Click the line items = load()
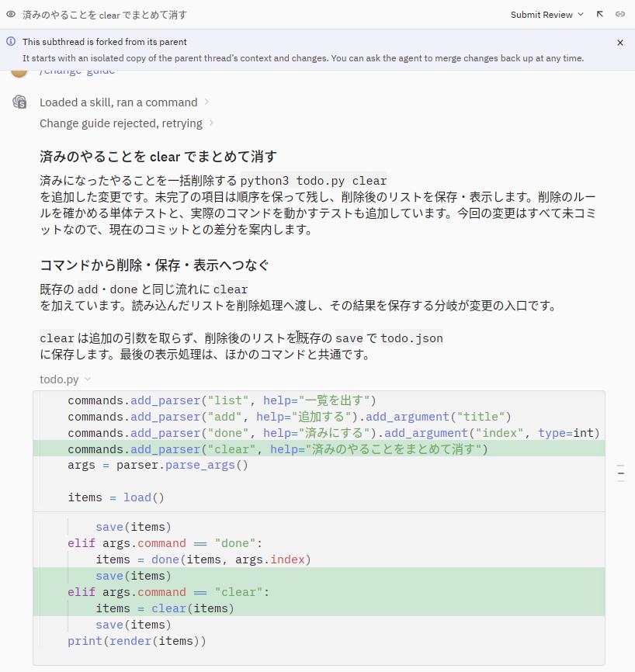Image resolution: width=635 pixels, height=672 pixels. click(x=319, y=497)
